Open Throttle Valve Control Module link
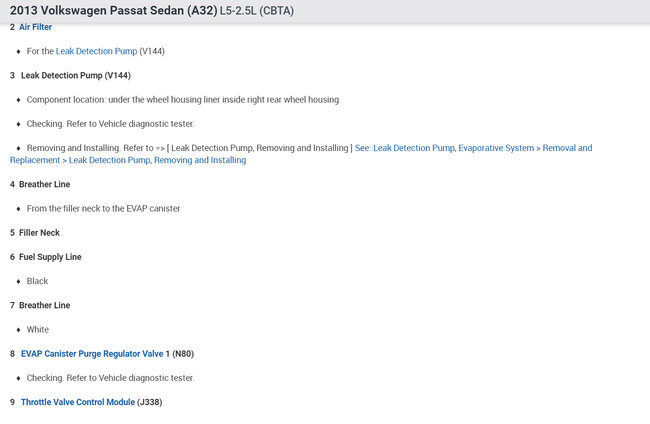Image resolution: width=650 pixels, height=424 pixels. [77, 402]
